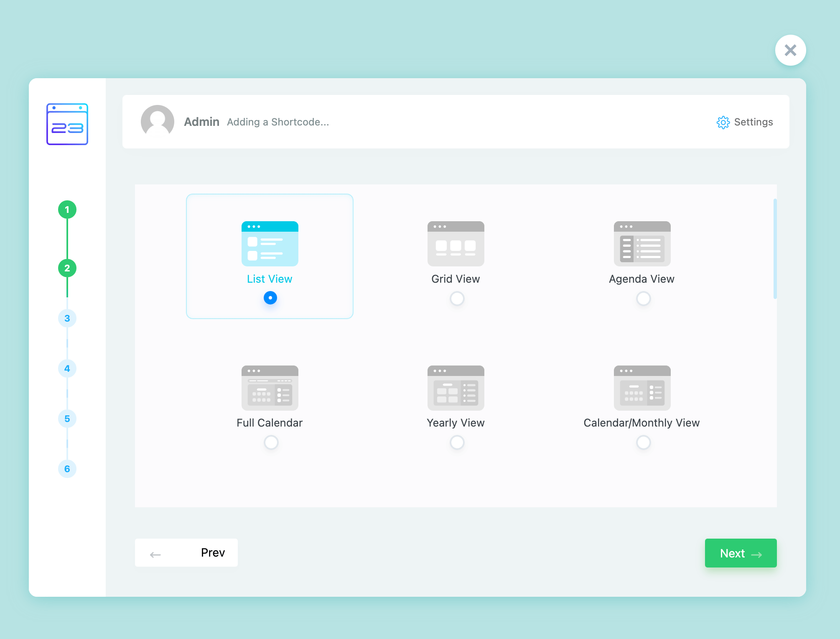This screenshot has height=639, width=840.
Task: Click the List View layout icon
Action: [x=270, y=243]
